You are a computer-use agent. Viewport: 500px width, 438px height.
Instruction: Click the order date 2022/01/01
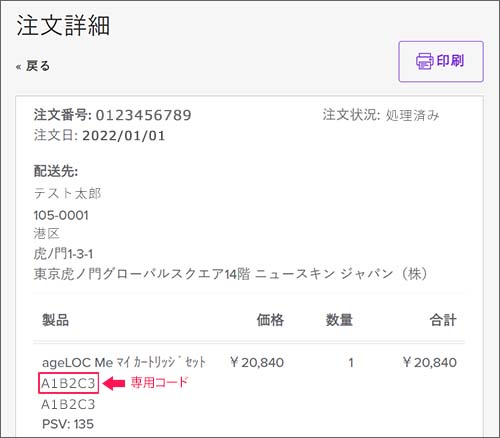click(123, 136)
